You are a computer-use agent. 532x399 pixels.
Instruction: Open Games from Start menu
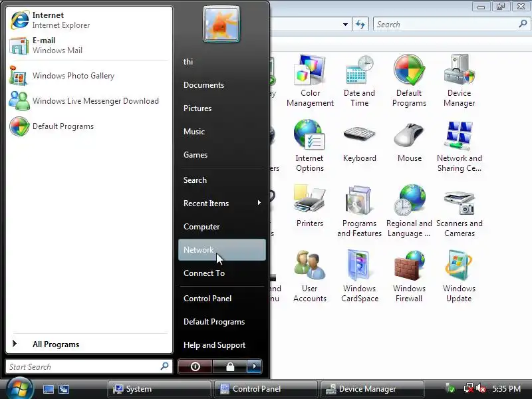click(x=222, y=155)
